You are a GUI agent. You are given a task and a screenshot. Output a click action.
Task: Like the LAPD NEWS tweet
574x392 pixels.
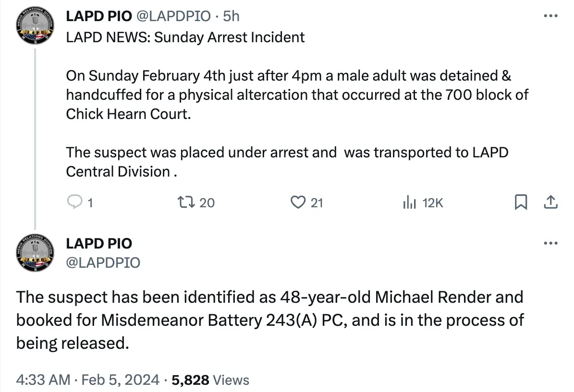(x=298, y=202)
